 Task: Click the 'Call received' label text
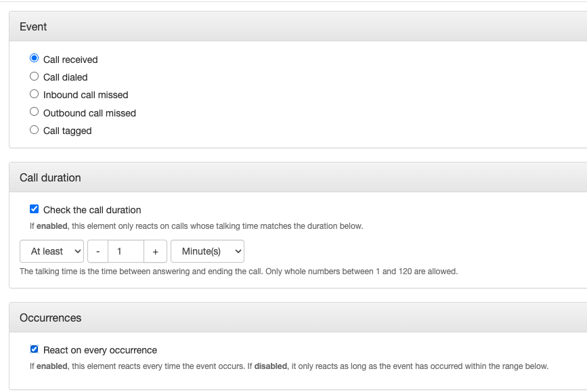(x=70, y=60)
